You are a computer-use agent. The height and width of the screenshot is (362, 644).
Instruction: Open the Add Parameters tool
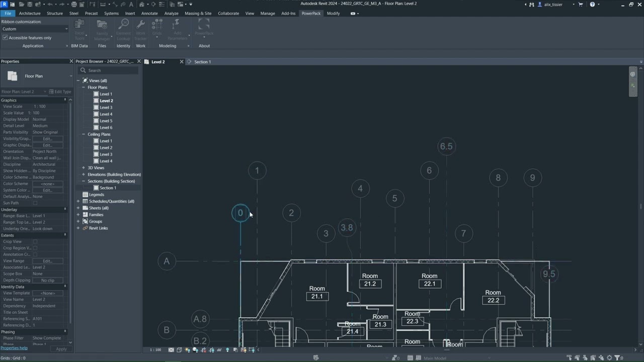pyautogui.click(x=177, y=29)
